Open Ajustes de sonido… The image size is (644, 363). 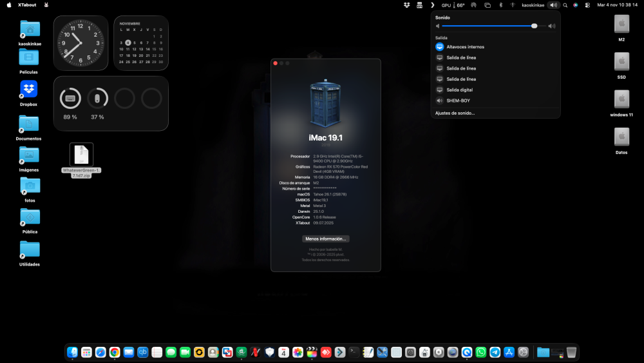click(455, 113)
